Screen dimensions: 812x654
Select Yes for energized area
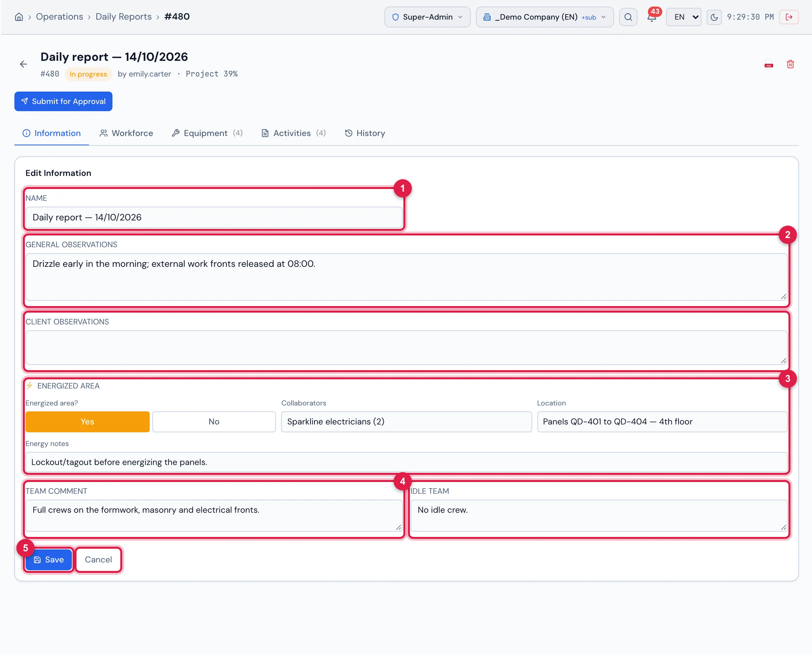tap(87, 422)
